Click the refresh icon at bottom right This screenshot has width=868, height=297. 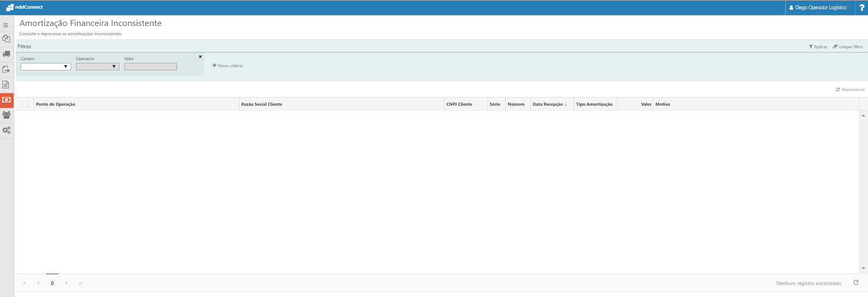(856, 282)
